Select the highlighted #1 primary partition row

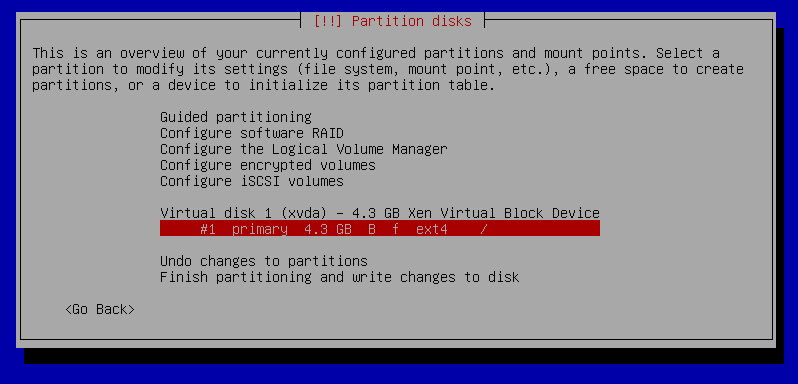(380, 229)
